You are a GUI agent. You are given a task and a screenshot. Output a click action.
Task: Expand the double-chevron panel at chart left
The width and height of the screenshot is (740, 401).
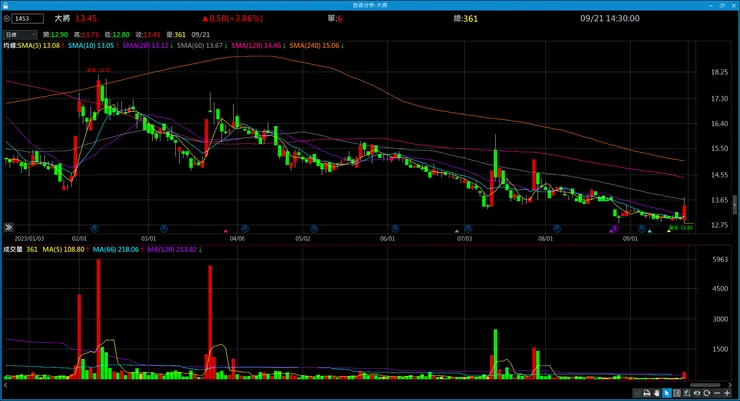[x=8, y=227]
